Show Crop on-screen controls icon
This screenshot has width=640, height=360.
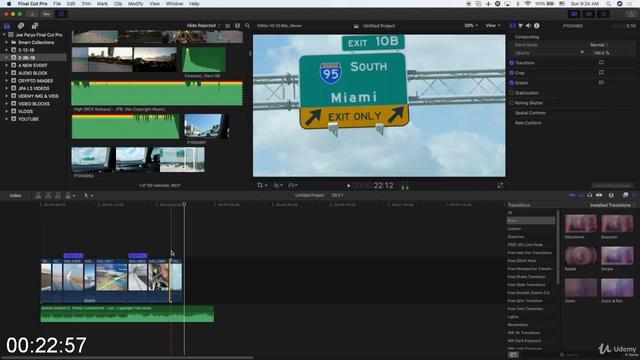click(x=601, y=72)
